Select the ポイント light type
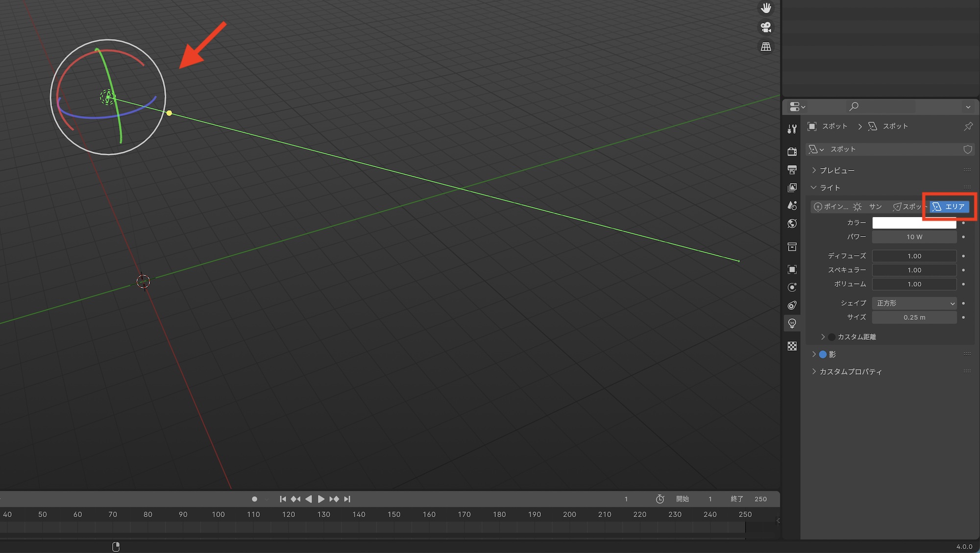Viewport: 980px width, 553px height. tap(831, 207)
